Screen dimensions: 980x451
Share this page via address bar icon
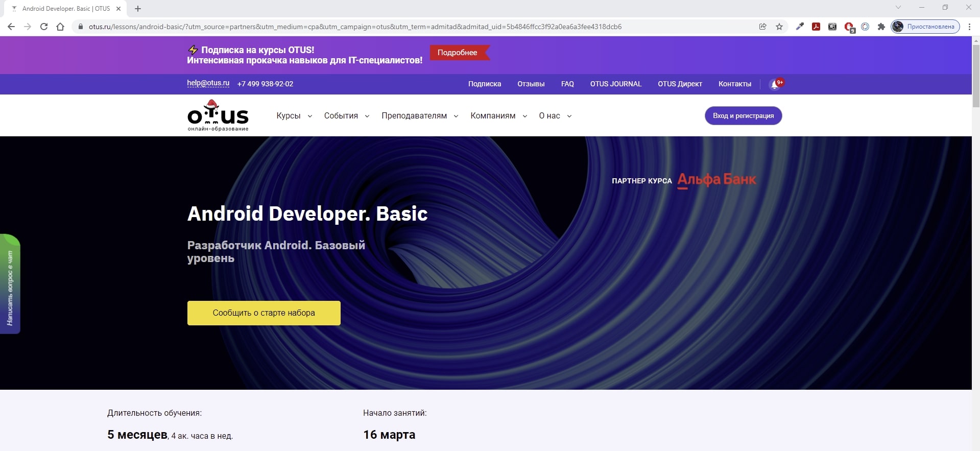point(762,27)
